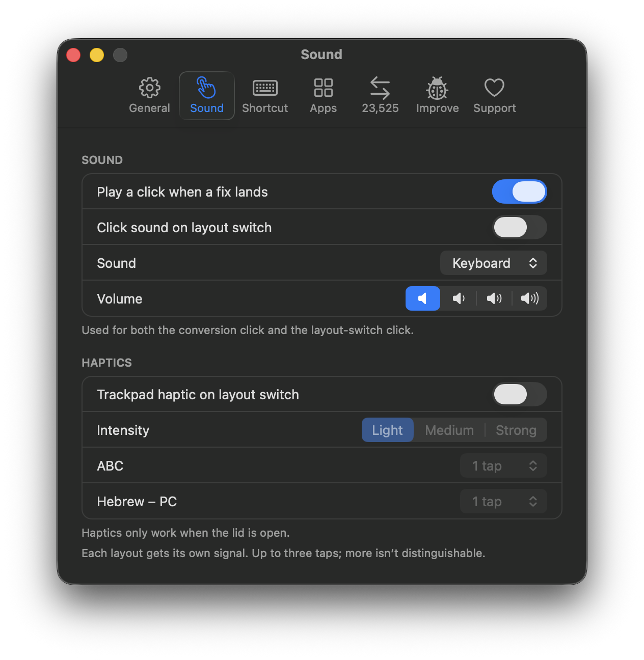
Task: Select the lowest volume speaker icon
Action: tap(423, 298)
